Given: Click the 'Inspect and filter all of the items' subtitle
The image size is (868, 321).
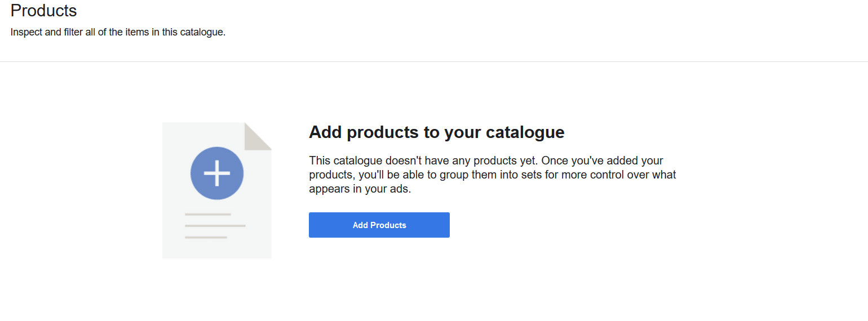Looking at the screenshot, I should (118, 32).
